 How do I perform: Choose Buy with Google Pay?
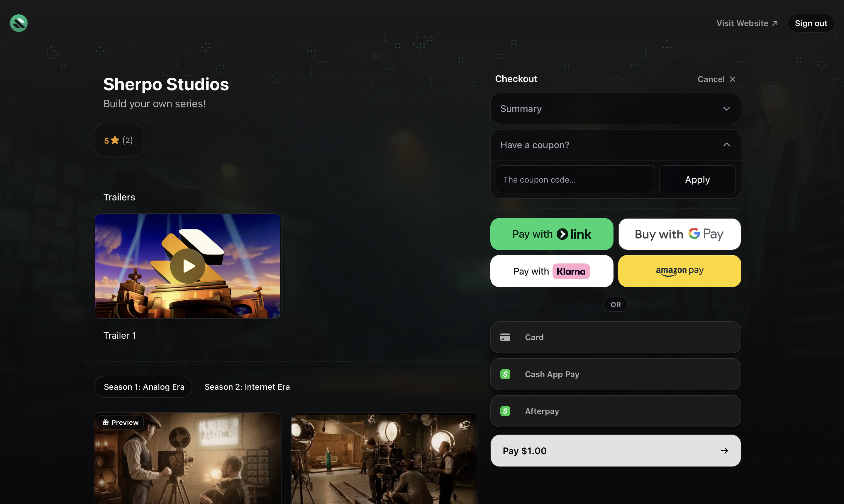click(679, 234)
